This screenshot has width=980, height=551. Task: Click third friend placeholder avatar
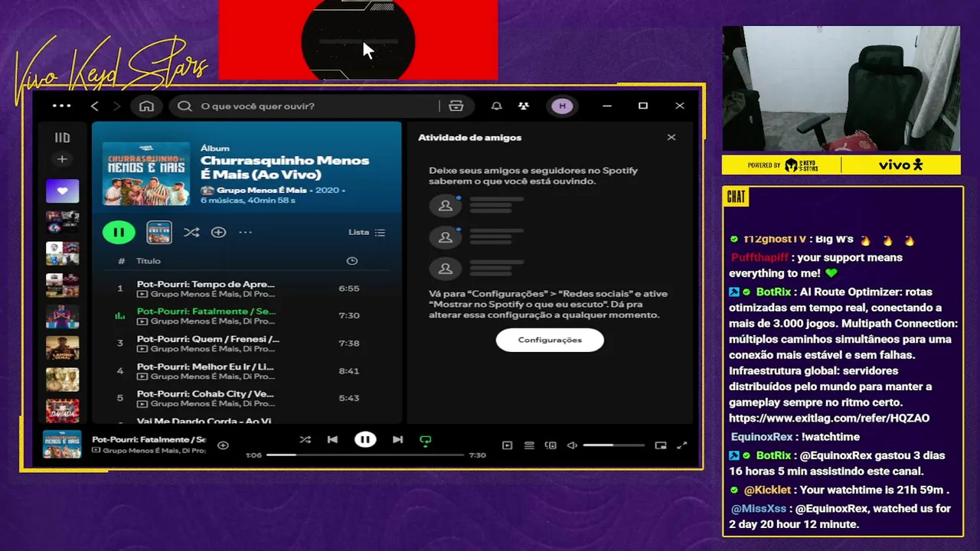click(445, 269)
